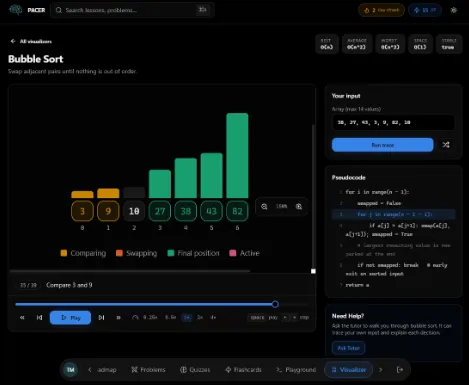
Task: Click the speedometer speed icon
Action: (x=135, y=318)
